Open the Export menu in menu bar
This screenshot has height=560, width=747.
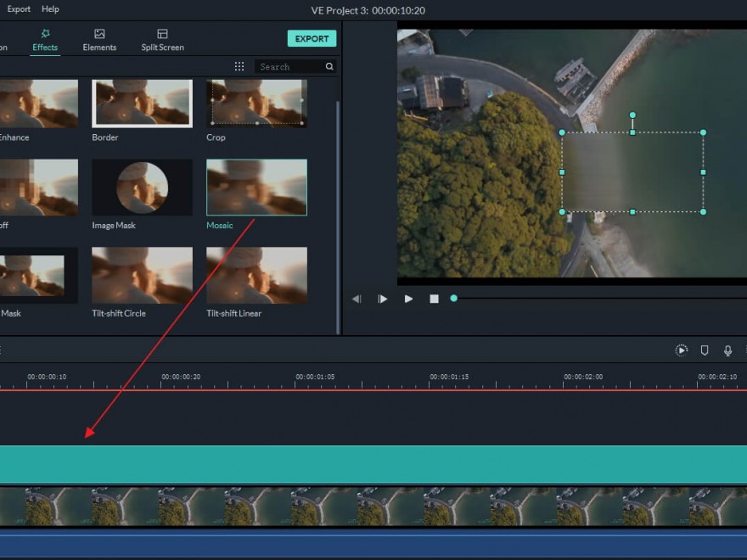[19, 9]
